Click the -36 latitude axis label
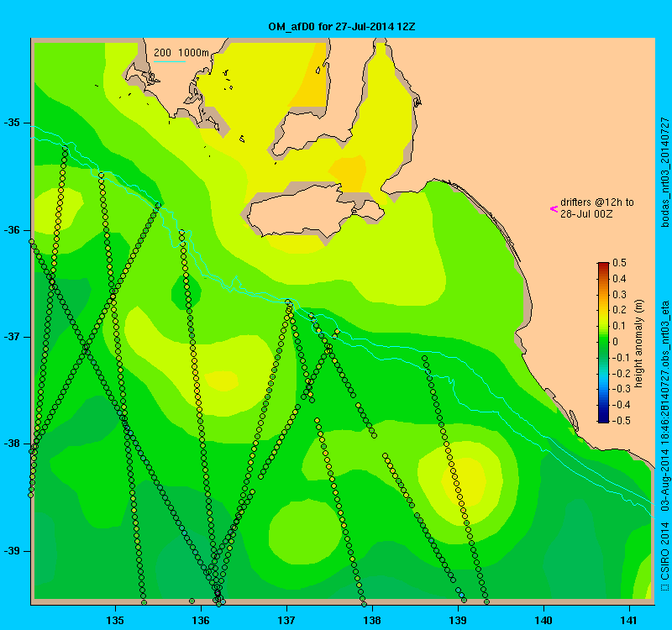The height and width of the screenshot is (630, 672). [x=12, y=230]
